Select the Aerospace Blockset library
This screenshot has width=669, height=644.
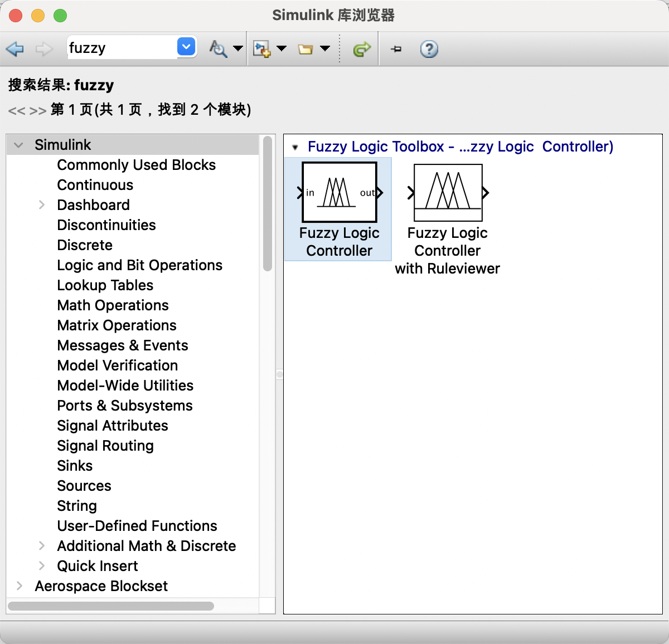[101, 586]
